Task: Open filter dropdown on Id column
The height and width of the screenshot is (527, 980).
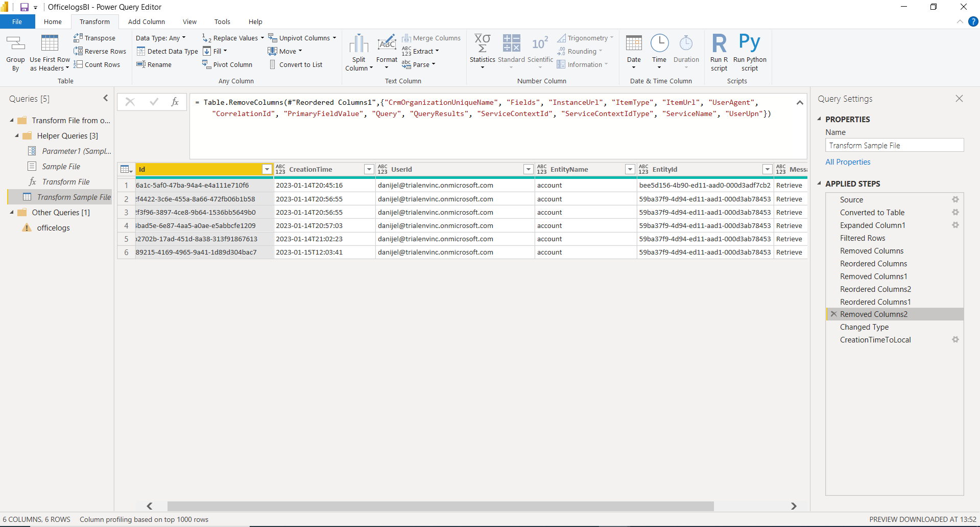Action: tap(267, 169)
